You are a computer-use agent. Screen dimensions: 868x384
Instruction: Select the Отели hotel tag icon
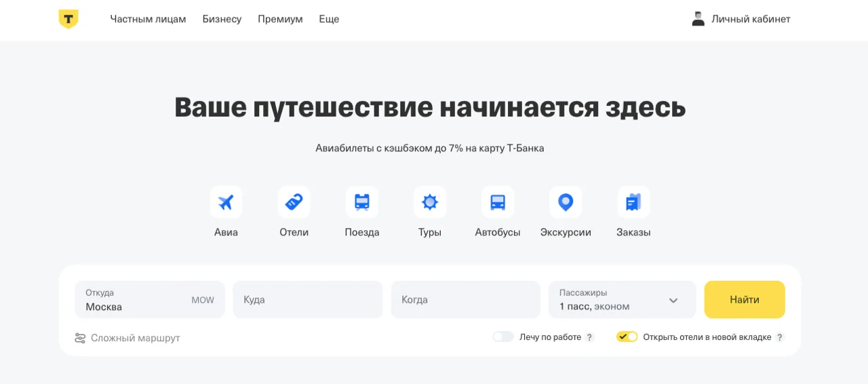click(294, 202)
